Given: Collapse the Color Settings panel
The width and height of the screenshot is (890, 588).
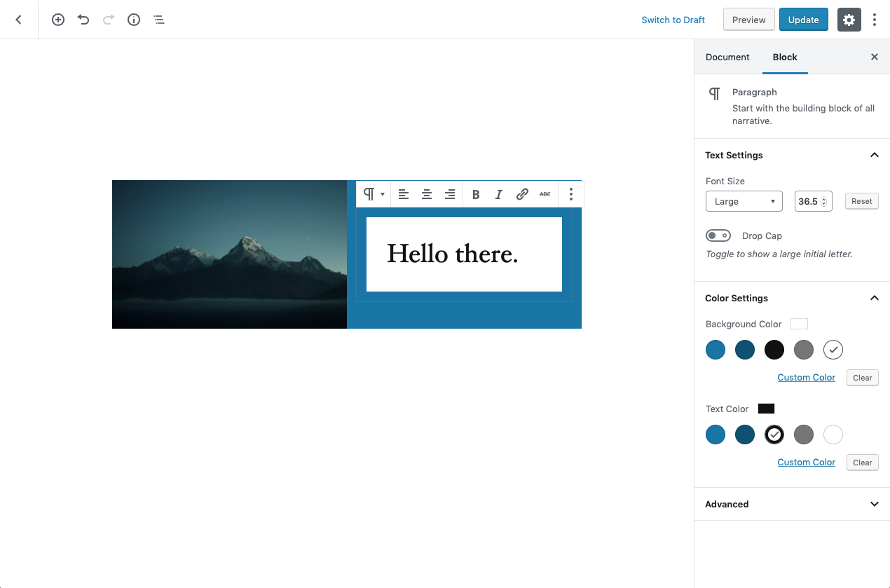Looking at the screenshot, I should pyautogui.click(x=792, y=298).
